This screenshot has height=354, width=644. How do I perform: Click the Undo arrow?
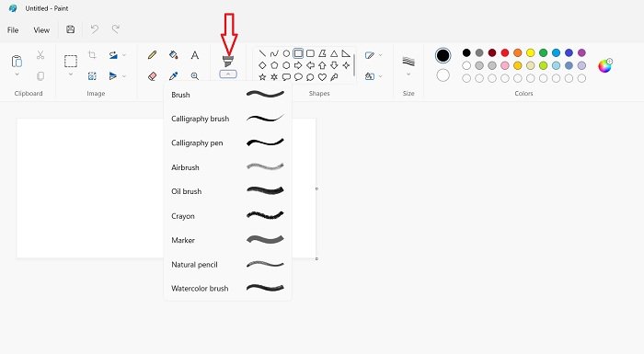point(95,29)
